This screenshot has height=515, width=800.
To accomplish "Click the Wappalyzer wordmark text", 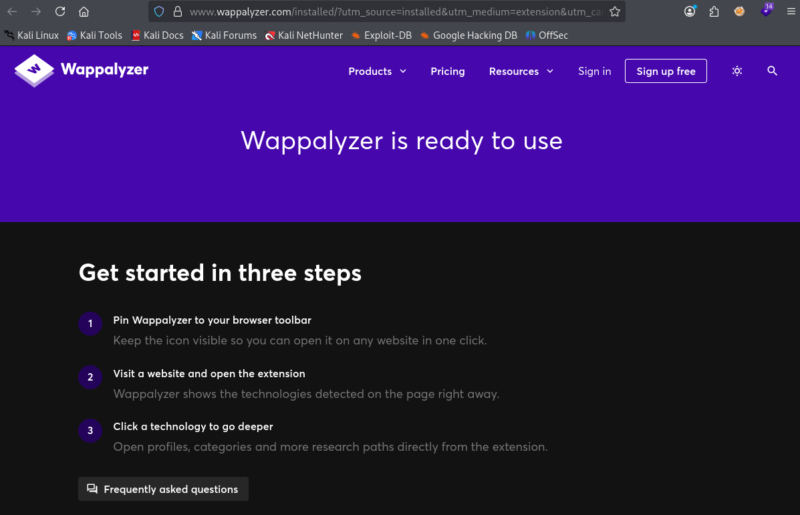I will click(105, 69).
